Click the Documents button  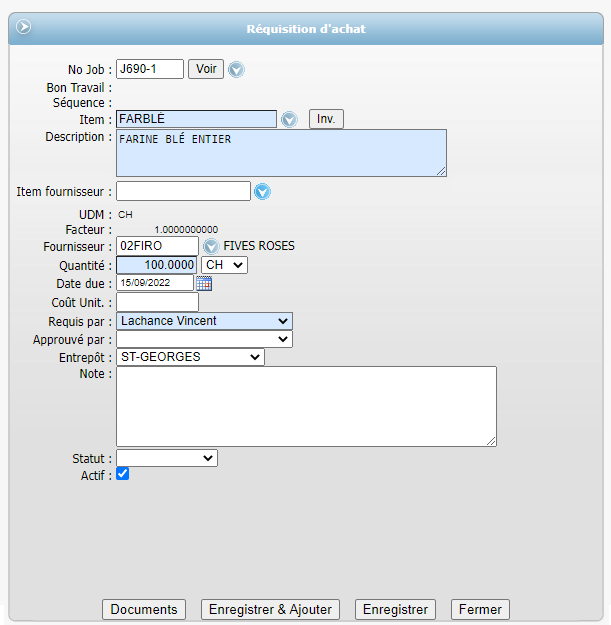tap(144, 609)
